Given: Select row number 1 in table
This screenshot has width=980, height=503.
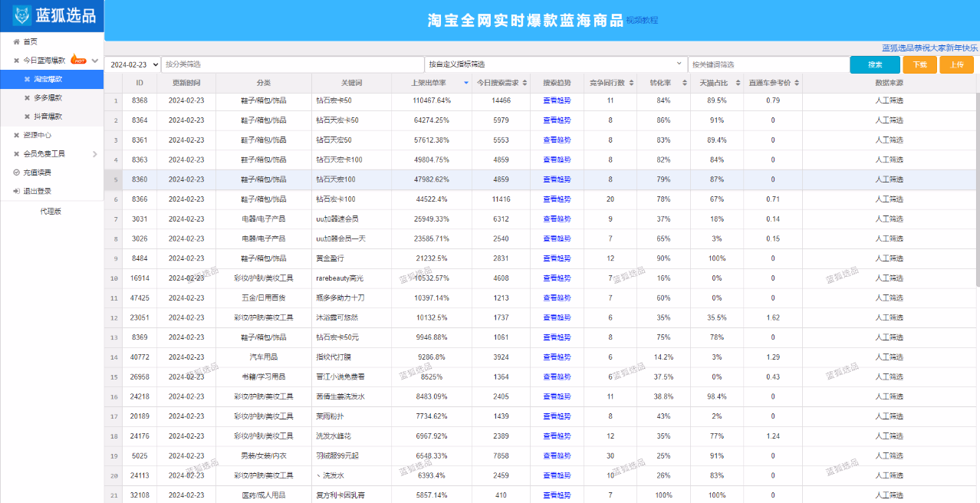Looking at the screenshot, I should pyautogui.click(x=113, y=100).
